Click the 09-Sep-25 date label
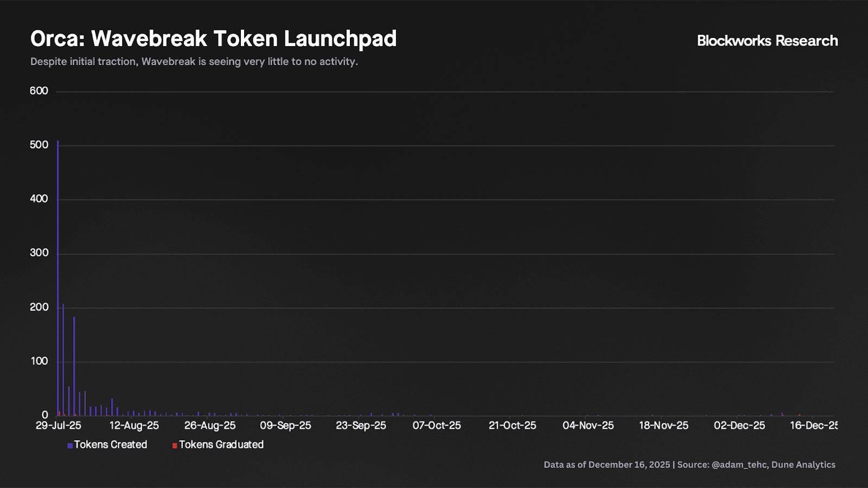 (x=285, y=426)
